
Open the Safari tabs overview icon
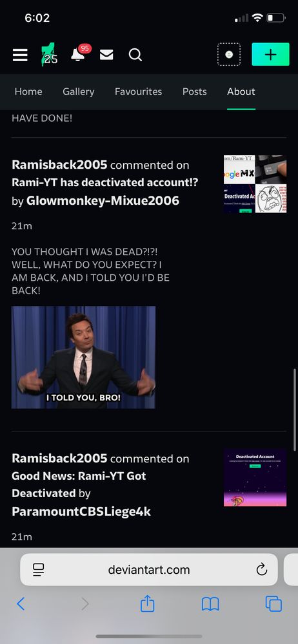point(273,604)
